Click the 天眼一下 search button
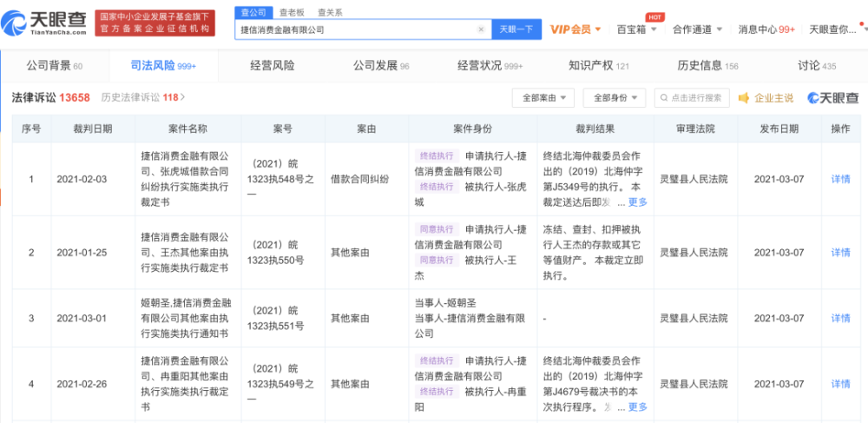The height and width of the screenshot is (423, 868). [x=516, y=30]
